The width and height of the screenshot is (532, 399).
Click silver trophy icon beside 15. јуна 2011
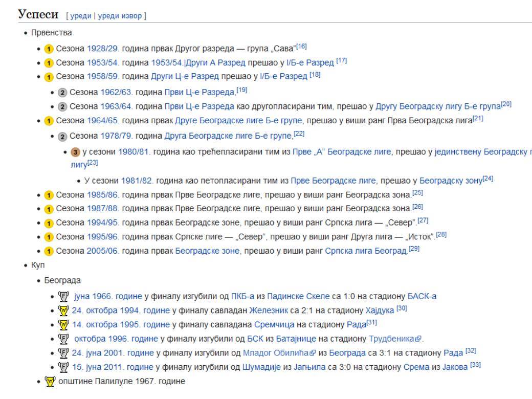click(x=63, y=366)
